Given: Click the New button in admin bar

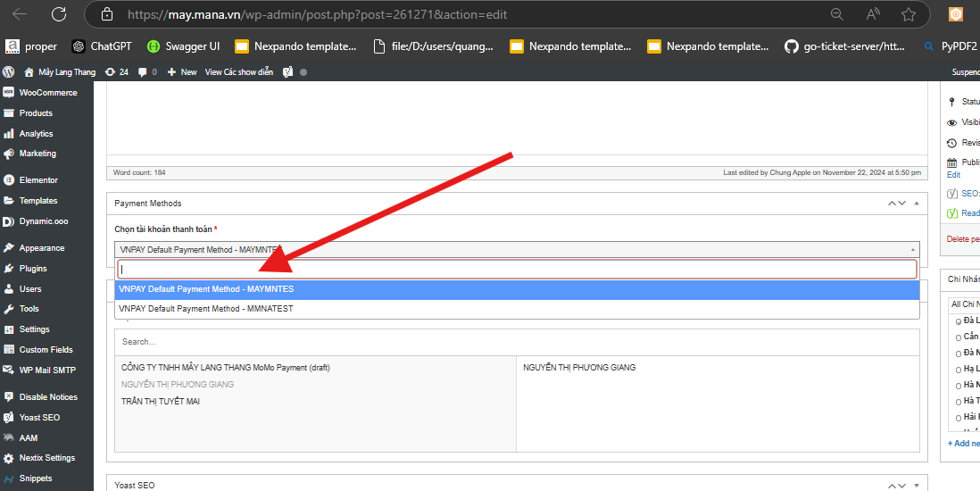Looking at the screenshot, I should point(183,71).
